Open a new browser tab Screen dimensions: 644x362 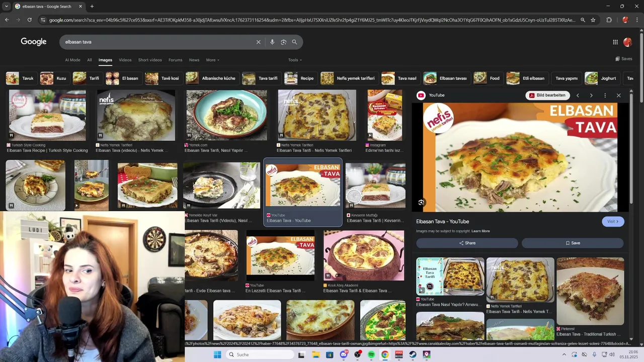[x=92, y=7]
